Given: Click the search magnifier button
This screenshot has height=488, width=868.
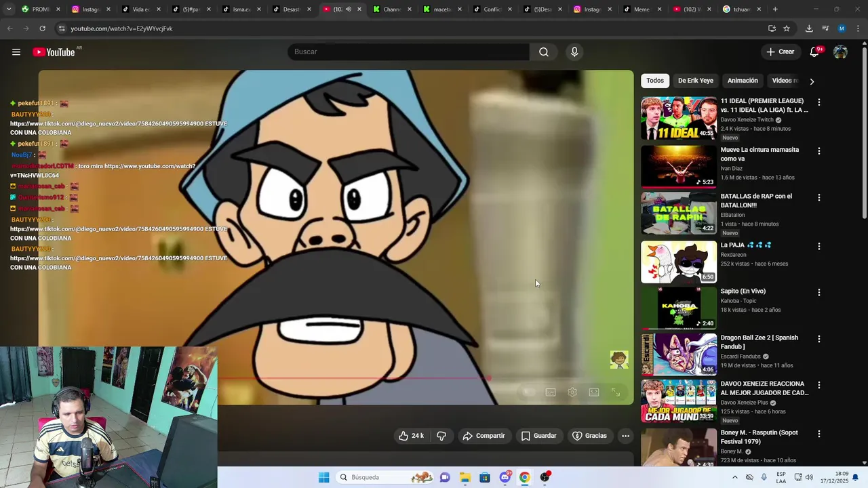Looking at the screenshot, I should click(544, 52).
